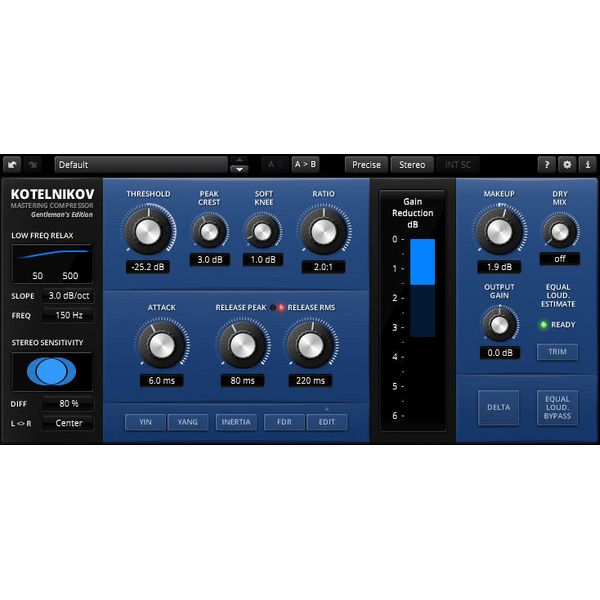This screenshot has height=600, width=600.
Task: Open the Stereo channel mode selector
Action: pos(412,164)
